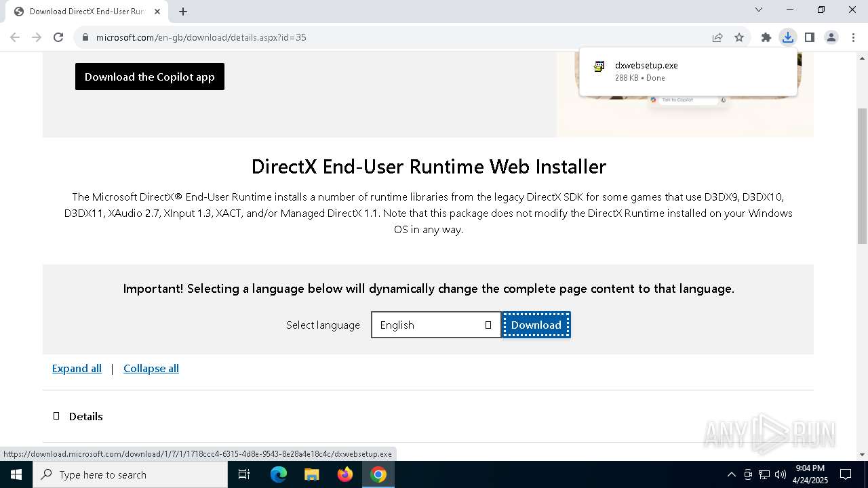Image resolution: width=868 pixels, height=488 pixels.
Task: Open Task View on taskbar
Action: click(x=244, y=474)
